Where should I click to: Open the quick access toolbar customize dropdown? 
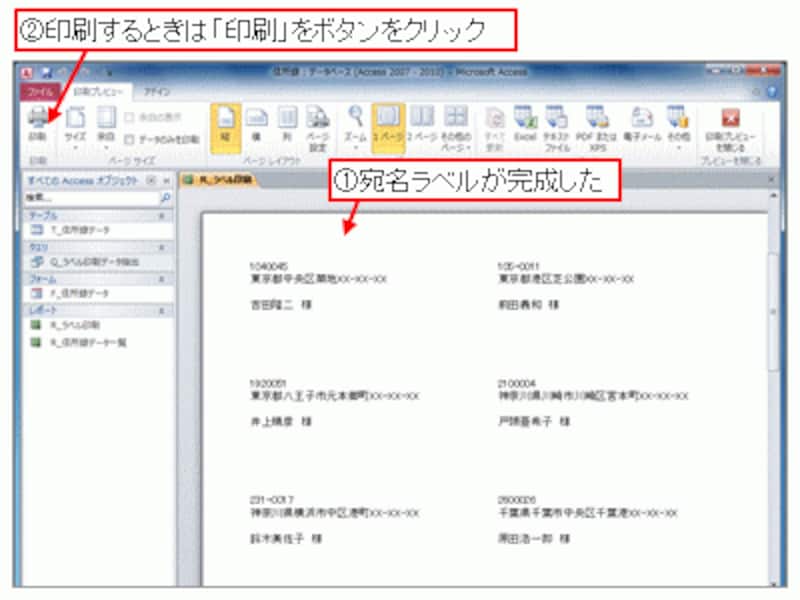[x=109, y=73]
